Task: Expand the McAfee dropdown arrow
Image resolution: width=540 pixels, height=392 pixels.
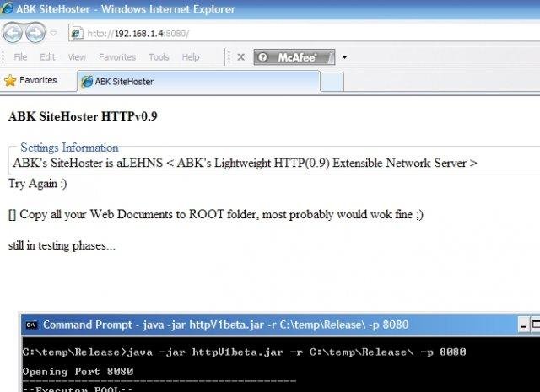Action: click(x=344, y=57)
